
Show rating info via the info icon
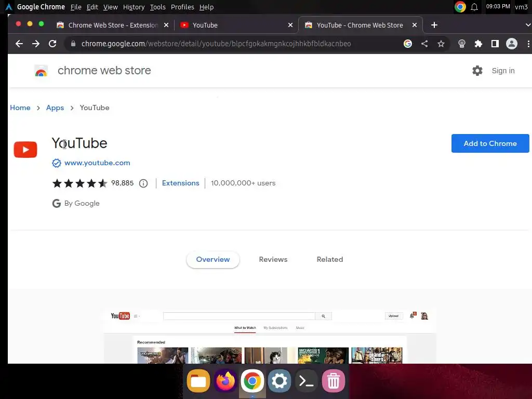click(x=143, y=183)
